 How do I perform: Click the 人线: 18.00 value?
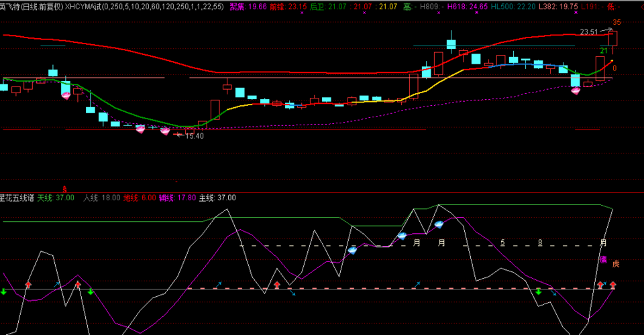click(102, 198)
